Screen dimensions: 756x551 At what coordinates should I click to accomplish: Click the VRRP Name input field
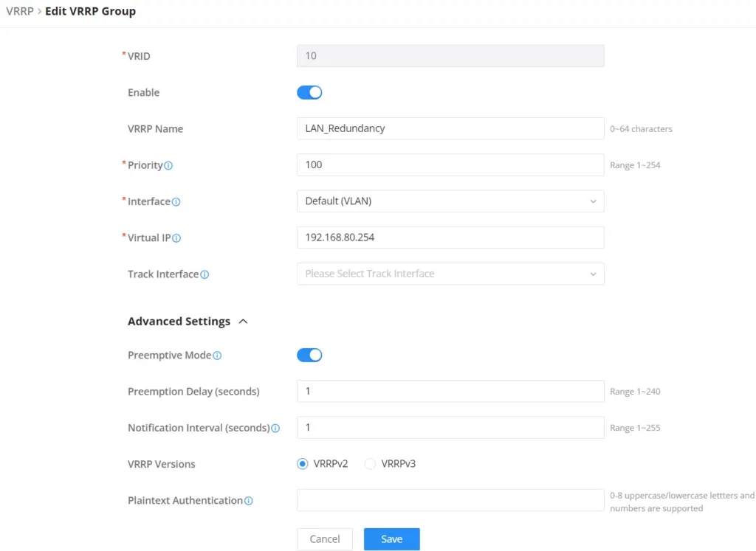450,128
